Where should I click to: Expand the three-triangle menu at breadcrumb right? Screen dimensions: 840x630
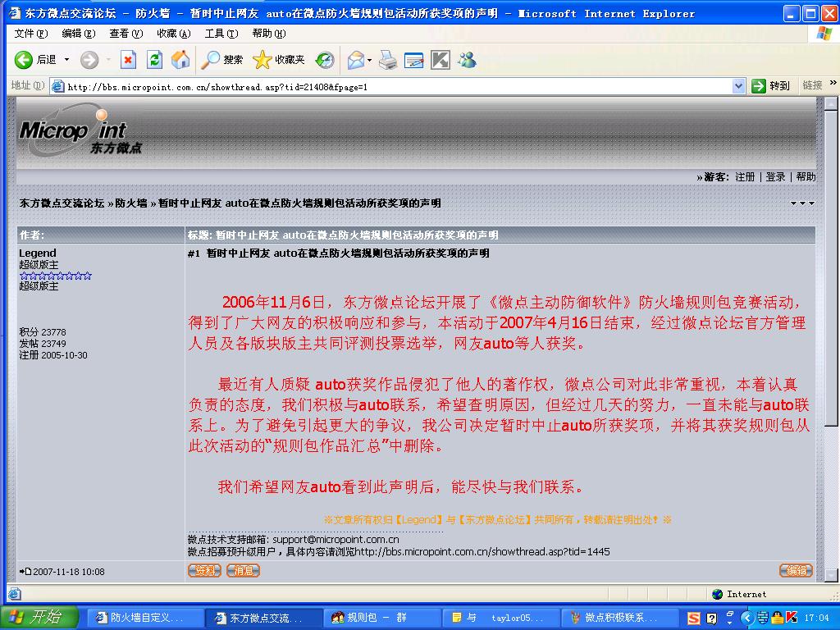click(x=802, y=203)
